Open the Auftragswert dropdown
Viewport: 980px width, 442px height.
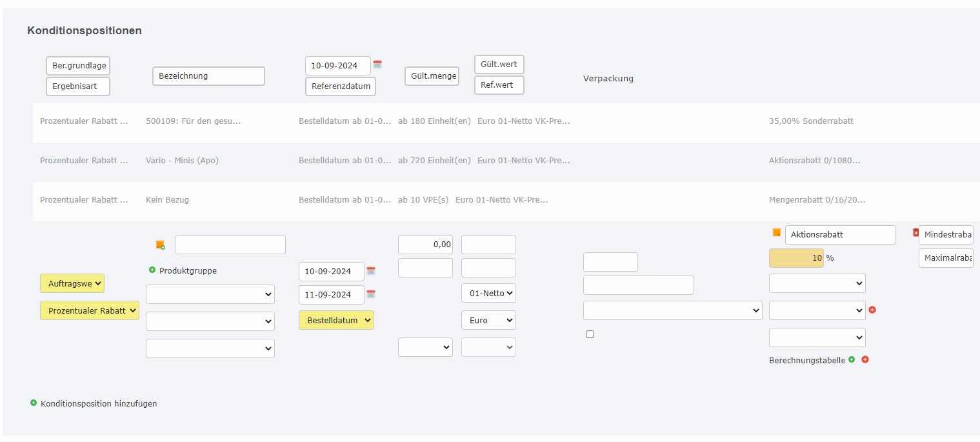tap(72, 283)
